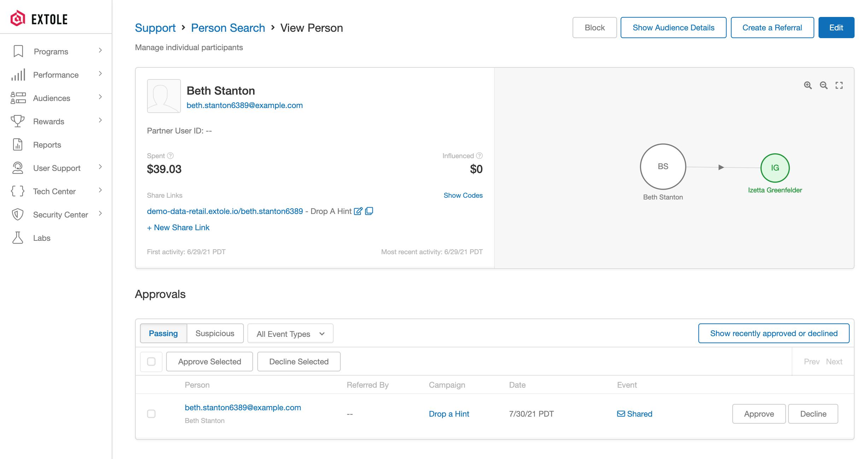Check the beth.stanton6389 approval row checkbox
868x459 pixels.
[151, 413]
